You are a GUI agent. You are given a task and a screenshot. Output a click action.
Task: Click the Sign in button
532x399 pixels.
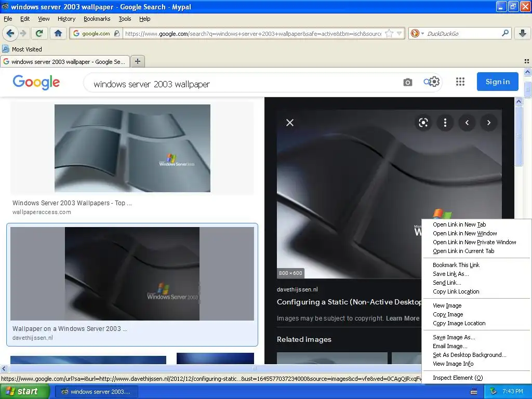pyautogui.click(x=497, y=82)
